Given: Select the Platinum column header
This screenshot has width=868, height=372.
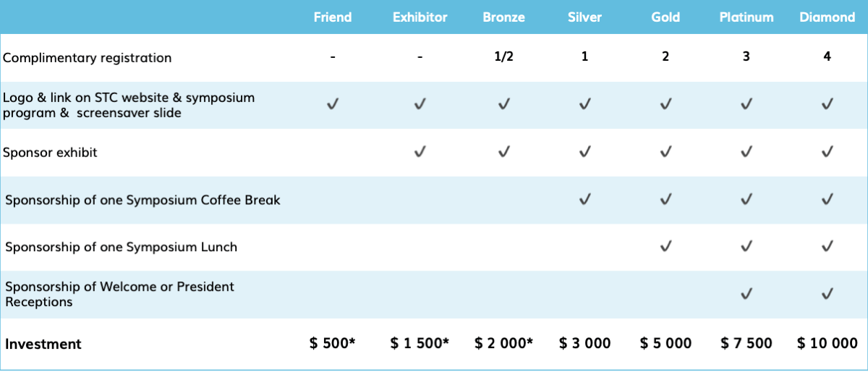Looking at the screenshot, I should tap(746, 17).
